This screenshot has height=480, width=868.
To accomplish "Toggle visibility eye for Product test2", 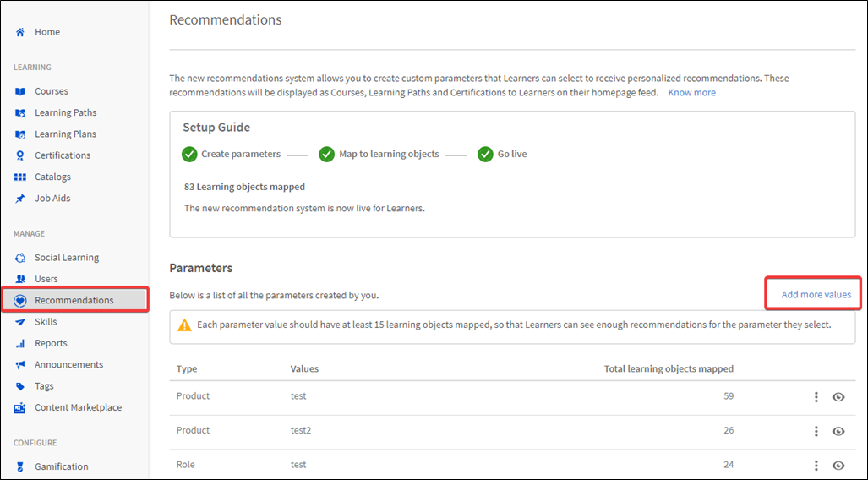I will click(838, 431).
